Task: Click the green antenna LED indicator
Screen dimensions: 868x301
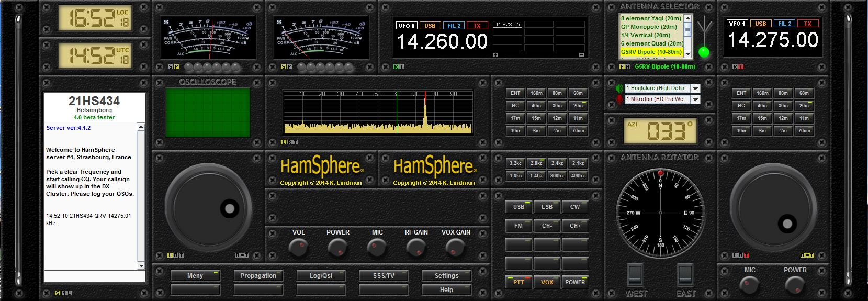Action: pos(705,52)
